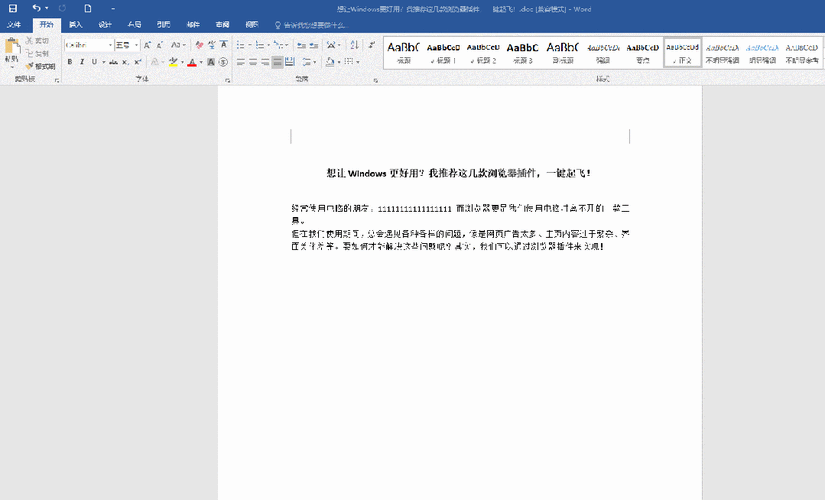Click the Character Border icon

[224, 45]
